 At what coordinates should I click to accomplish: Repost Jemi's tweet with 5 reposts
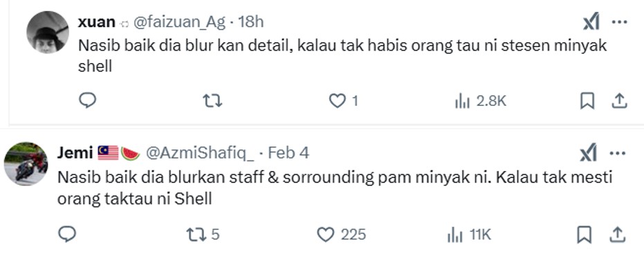tap(203, 235)
